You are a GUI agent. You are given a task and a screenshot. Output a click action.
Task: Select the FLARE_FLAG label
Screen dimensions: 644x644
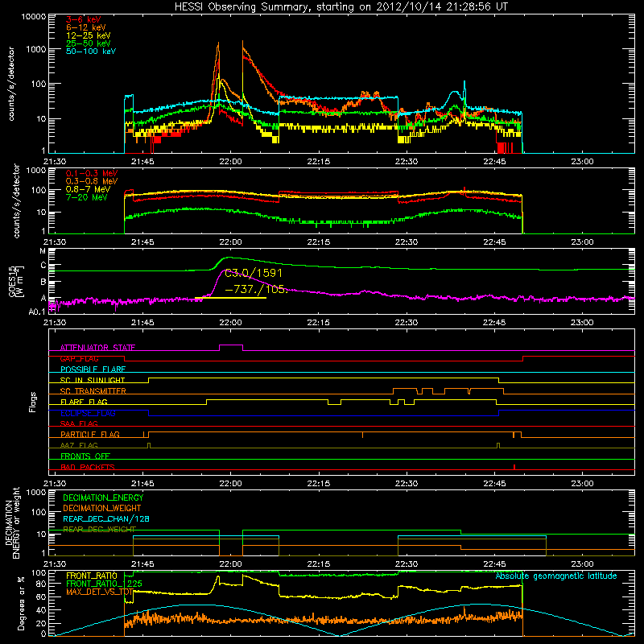click(x=84, y=402)
